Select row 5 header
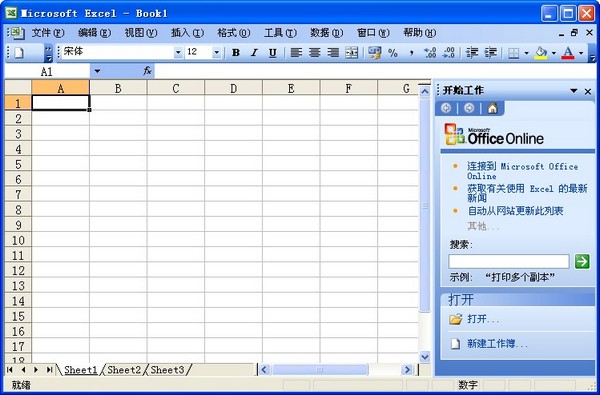 [18, 164]
